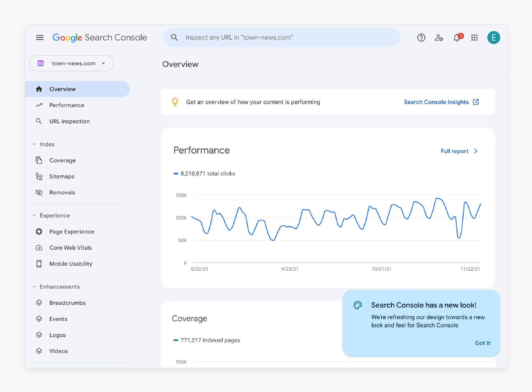Click the external link icon beside Insights

pos(476,102)
